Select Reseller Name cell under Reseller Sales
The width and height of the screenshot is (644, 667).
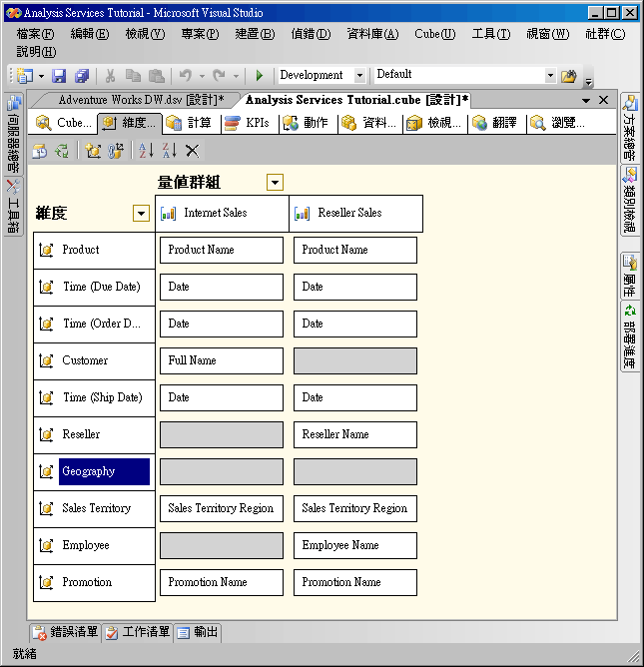click(x=355, y=434)
